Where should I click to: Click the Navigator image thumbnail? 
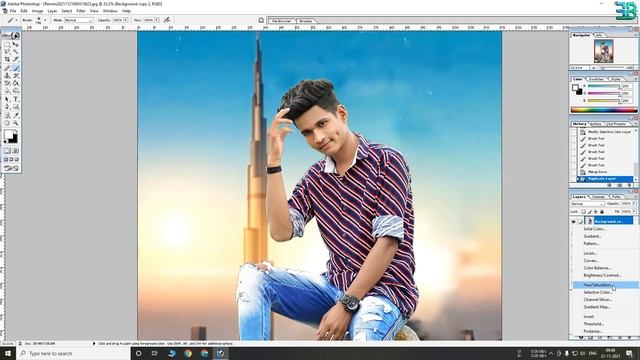click(x=603, y=51)
